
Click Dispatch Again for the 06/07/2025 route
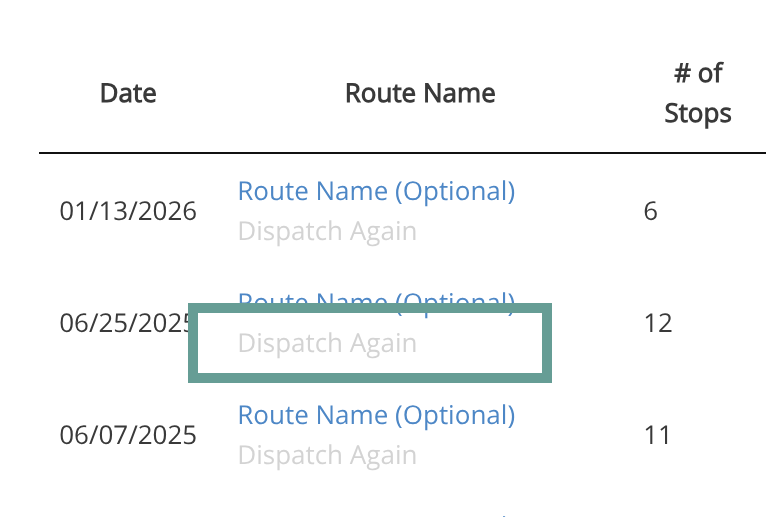(x=327, y=456)
